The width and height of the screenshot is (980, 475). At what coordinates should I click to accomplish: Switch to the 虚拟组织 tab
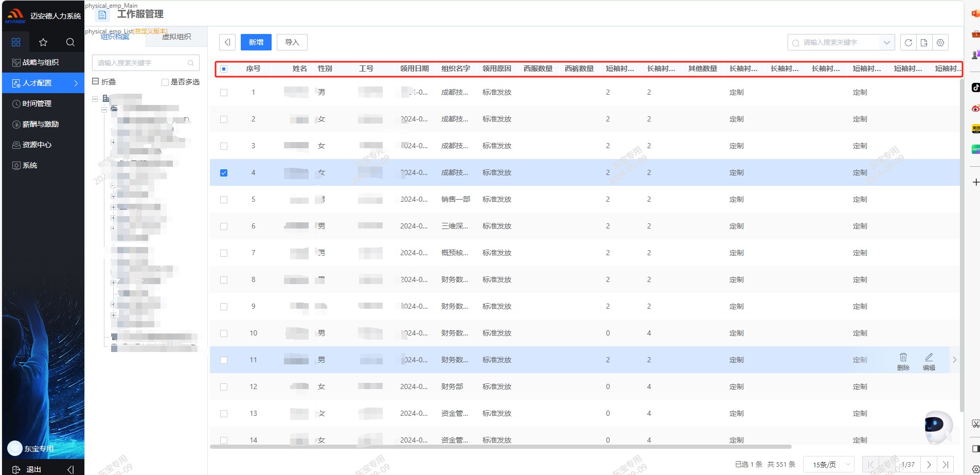176,37
